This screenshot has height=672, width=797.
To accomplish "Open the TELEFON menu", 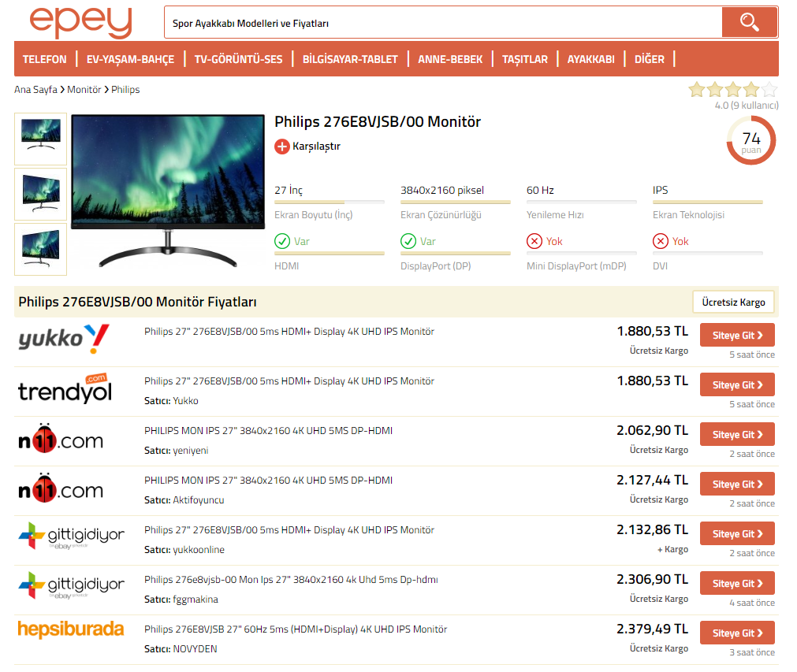I will click(x=45, y=59).
